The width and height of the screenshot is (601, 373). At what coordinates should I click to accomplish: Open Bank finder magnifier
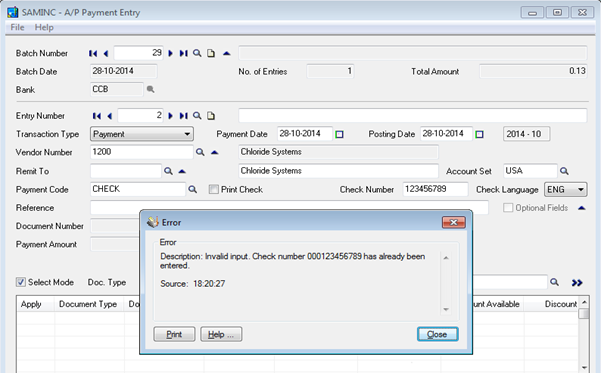[x=151, y=89]
